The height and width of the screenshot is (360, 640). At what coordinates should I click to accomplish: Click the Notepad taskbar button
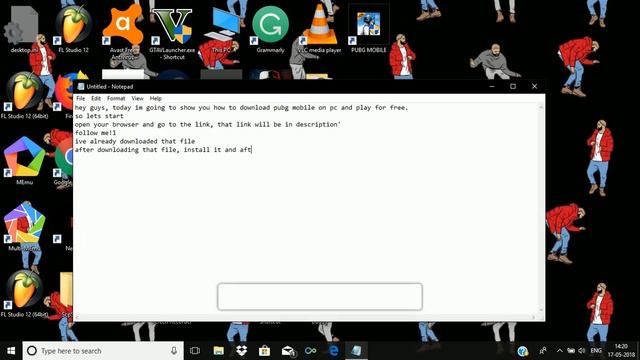coord(356,351)
